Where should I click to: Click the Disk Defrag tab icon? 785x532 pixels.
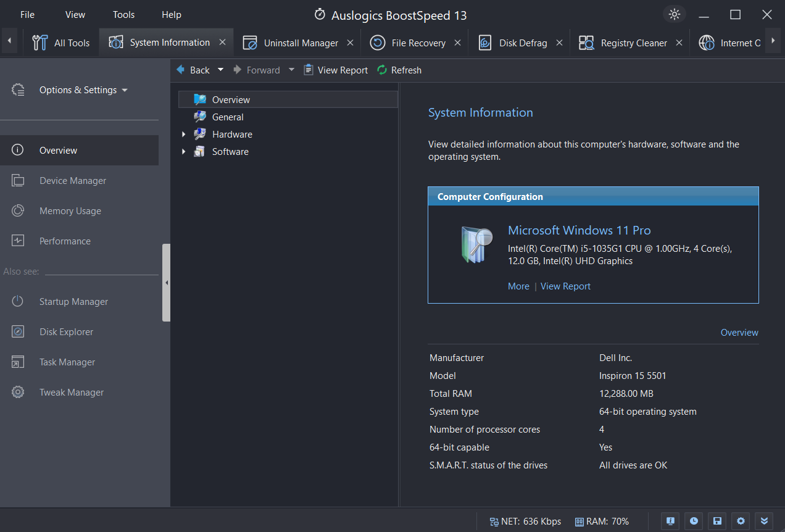pos(486,43)
